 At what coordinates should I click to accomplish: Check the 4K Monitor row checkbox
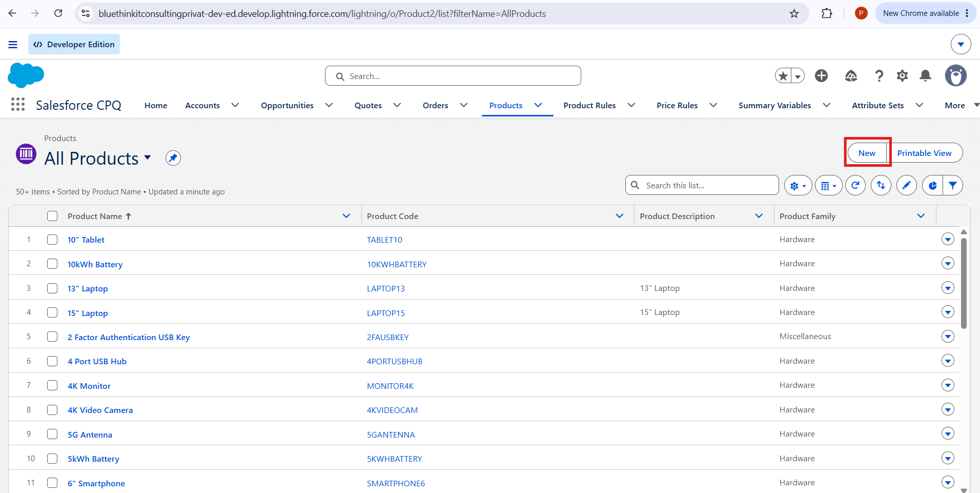pyautogui.click(x=52, y=385)
